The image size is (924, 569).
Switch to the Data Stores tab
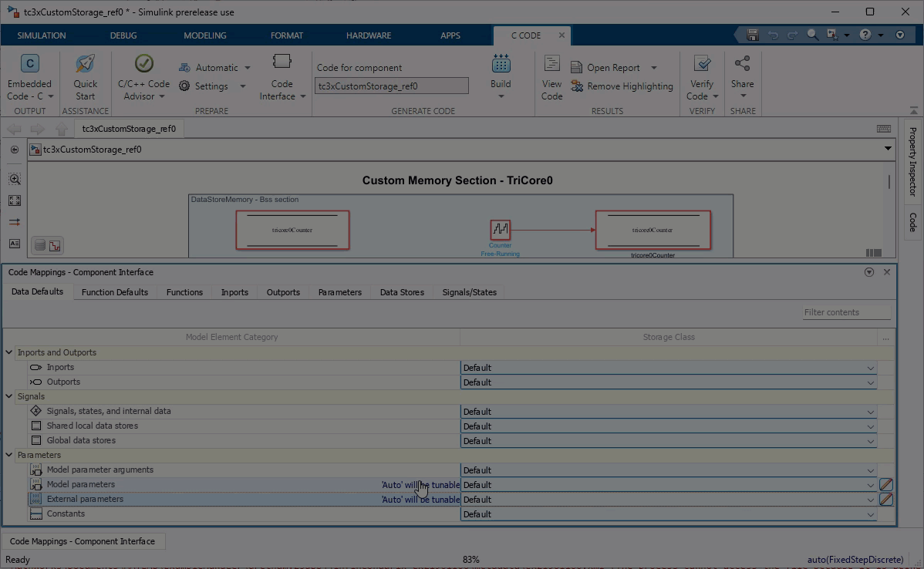click(x=401, y=292)
